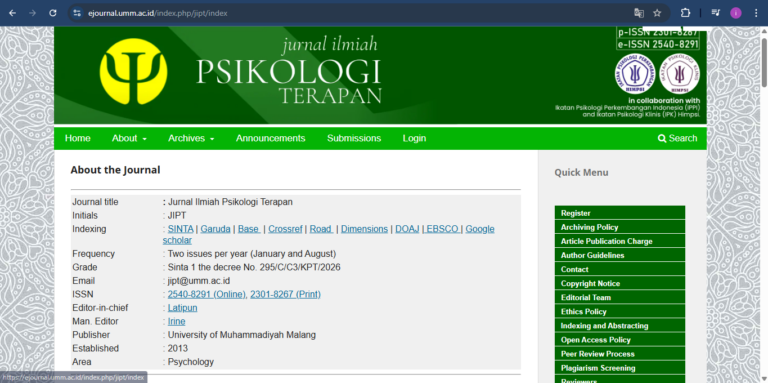Reload the page with the refresh icon
768x383 pixels.
pyautogui.click(x=53, y=13)
